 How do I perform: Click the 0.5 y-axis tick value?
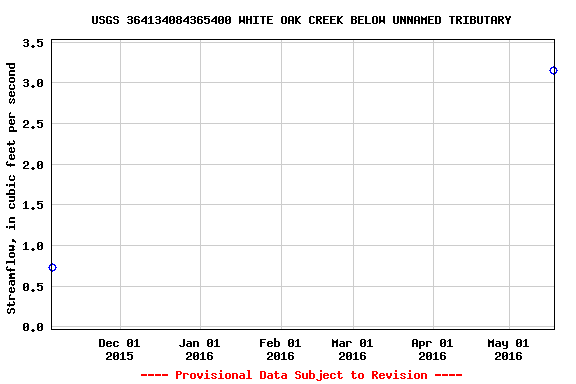click(x=33, y=287)
